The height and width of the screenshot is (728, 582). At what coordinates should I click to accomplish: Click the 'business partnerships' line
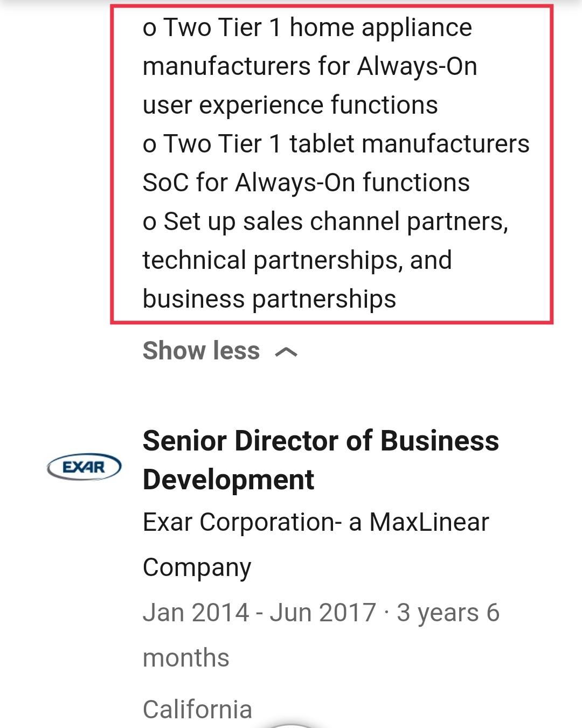269,299
